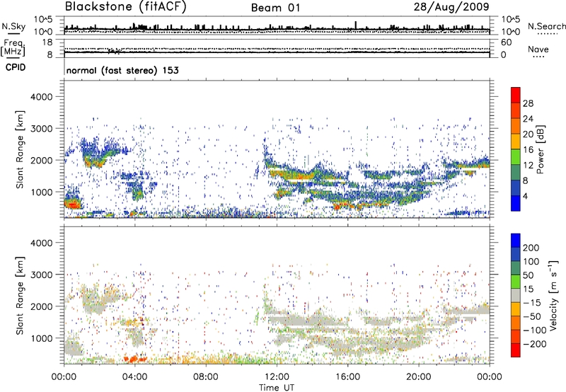Click the "4" value on Power scale
The image size is (566, 392).
(525, 197)
